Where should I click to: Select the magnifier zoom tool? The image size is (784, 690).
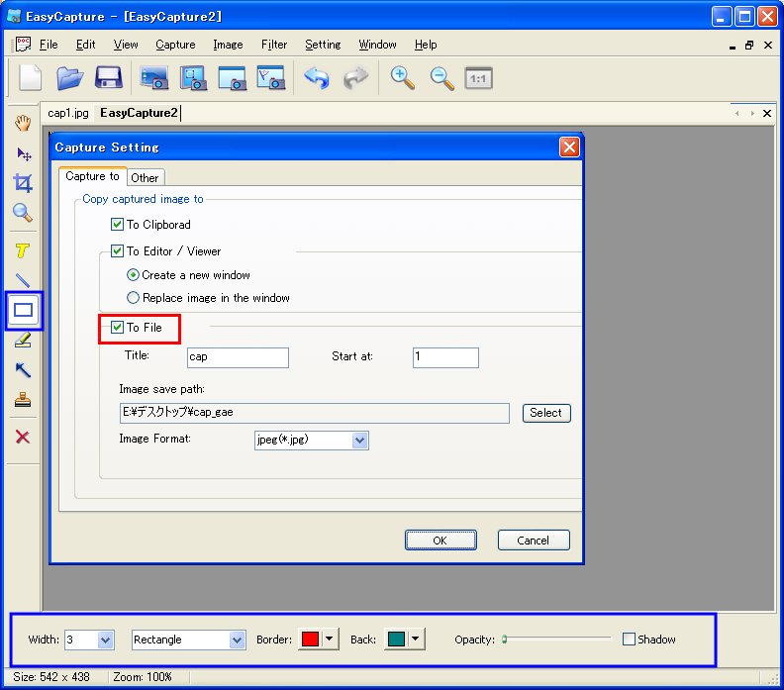23,213
